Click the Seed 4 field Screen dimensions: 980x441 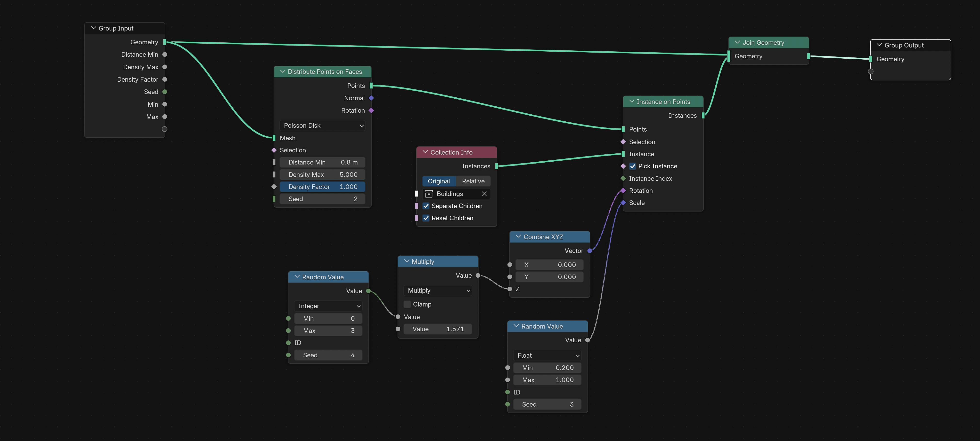tap(328, 355)
